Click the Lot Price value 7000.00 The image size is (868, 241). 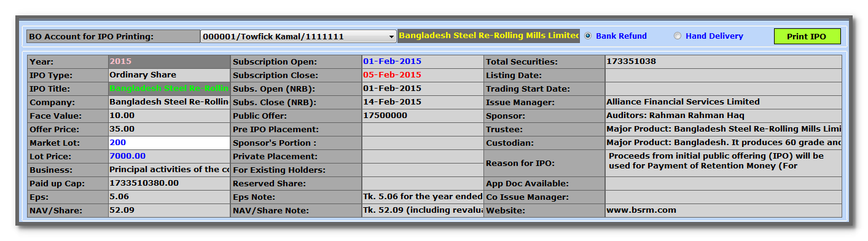tap(169, 156)
